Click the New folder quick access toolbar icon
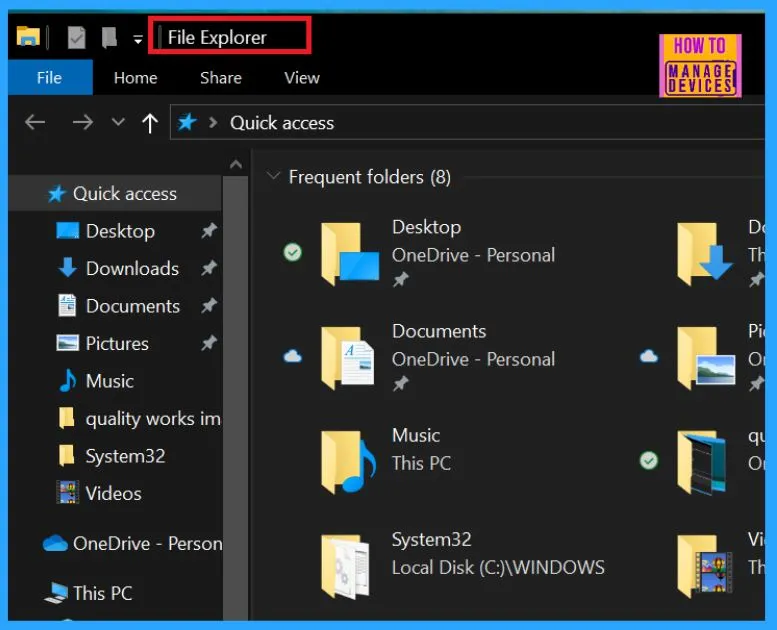This screenshot has height=630, width=777. point(109,38)
